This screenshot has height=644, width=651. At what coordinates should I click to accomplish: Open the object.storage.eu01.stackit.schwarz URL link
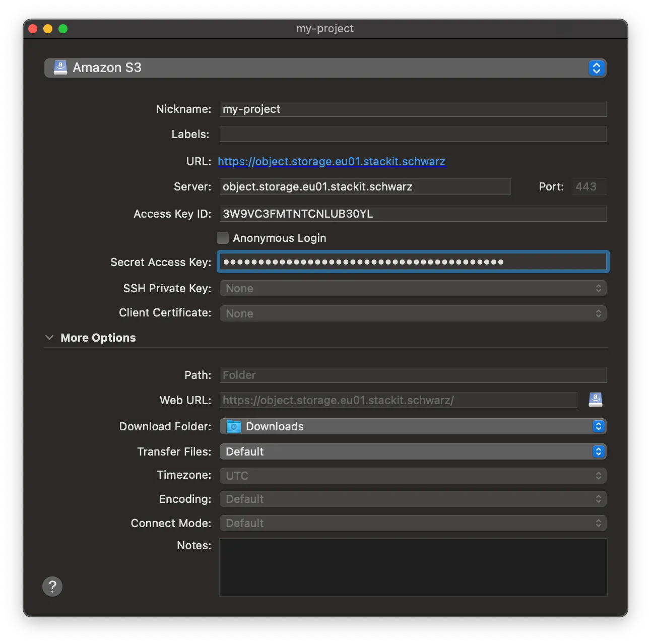click(x=331, y=162)
